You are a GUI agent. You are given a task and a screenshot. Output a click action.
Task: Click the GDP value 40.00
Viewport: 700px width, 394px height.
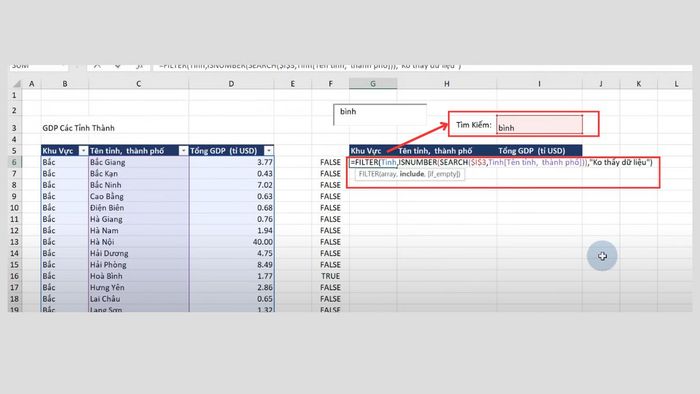coord(231,242)
